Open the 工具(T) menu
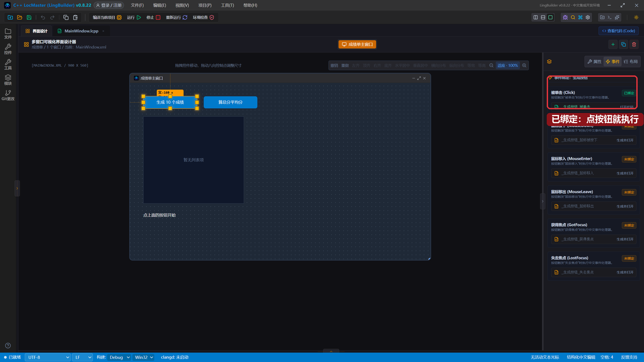The width and height of the screenshot is (644, 362). click(x=227, y=5)
